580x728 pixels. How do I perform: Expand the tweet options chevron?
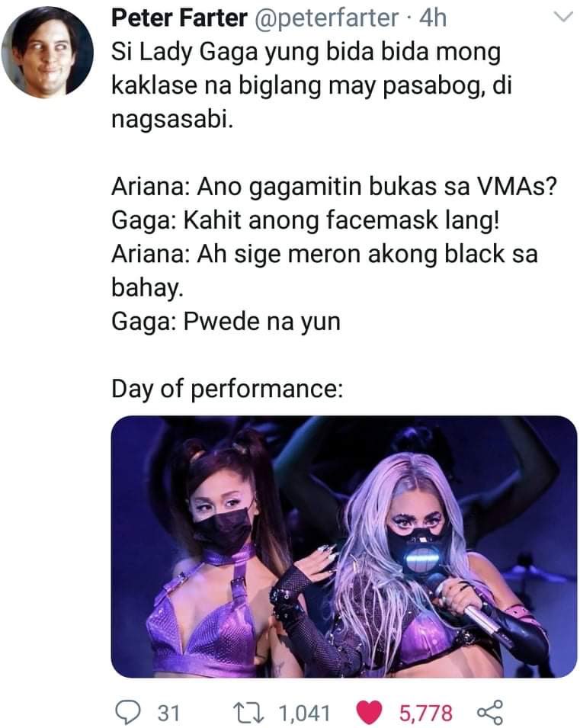point(564,18)
